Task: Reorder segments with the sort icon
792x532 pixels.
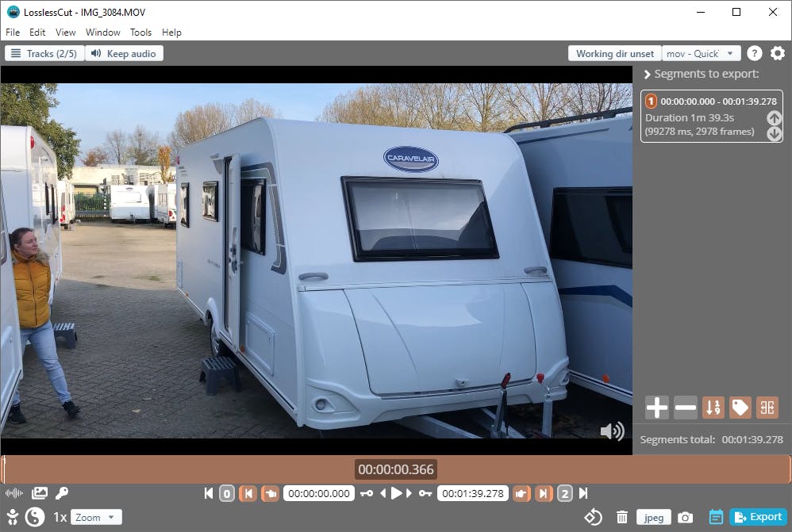Action: 713,408
